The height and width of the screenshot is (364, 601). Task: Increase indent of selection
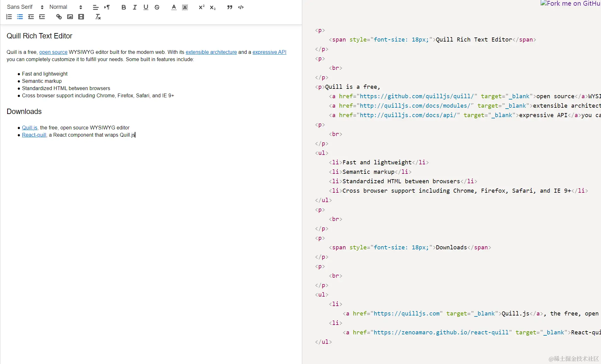pyautogui.click(x=42, y=17)
